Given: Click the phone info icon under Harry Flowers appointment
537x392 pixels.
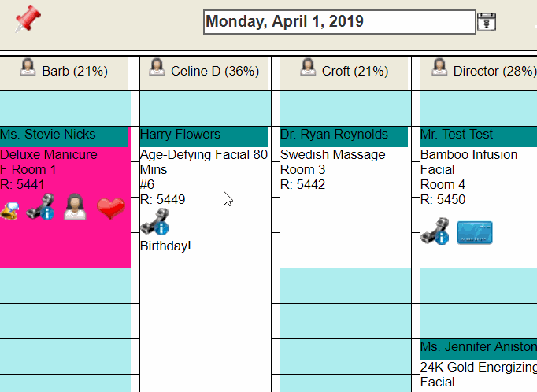Looking at the screenshot, I should coord(155,222).
